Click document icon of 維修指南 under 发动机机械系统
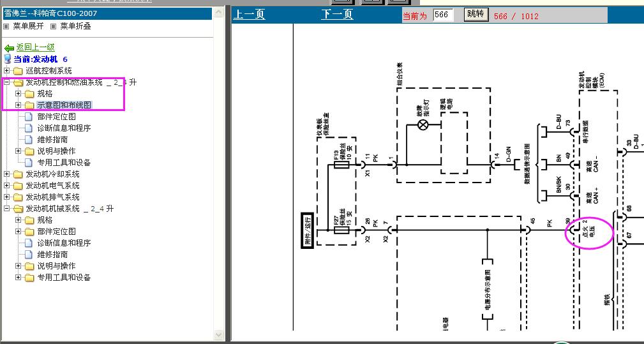The width and height of the screenshot is (644, 344). (28, 255)
